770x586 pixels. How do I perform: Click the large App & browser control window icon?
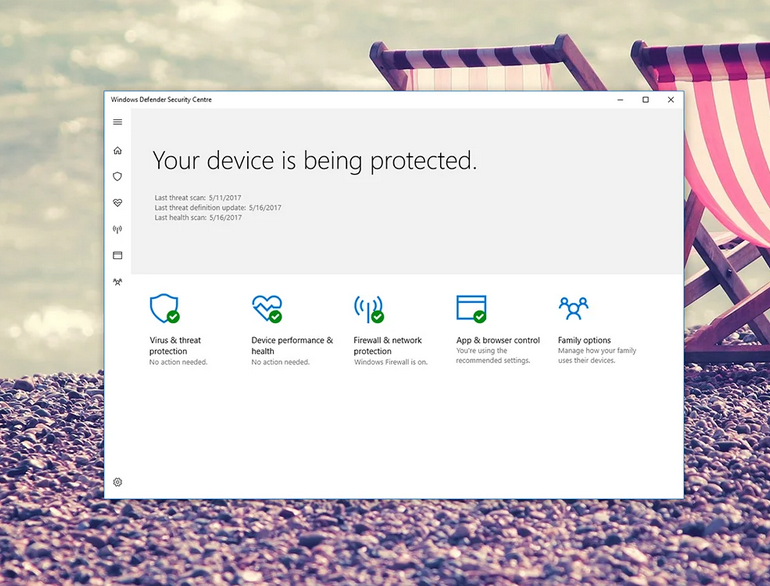click(471, 309)
